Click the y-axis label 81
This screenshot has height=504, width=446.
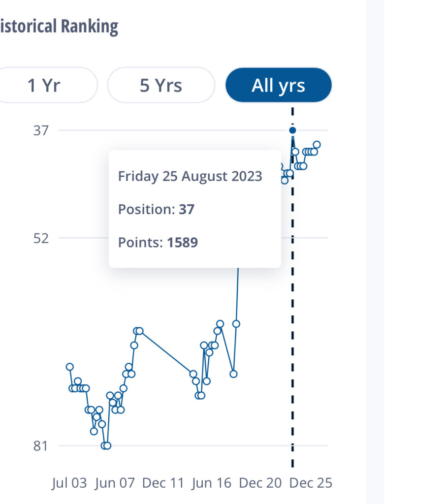[x=41, y=446]
